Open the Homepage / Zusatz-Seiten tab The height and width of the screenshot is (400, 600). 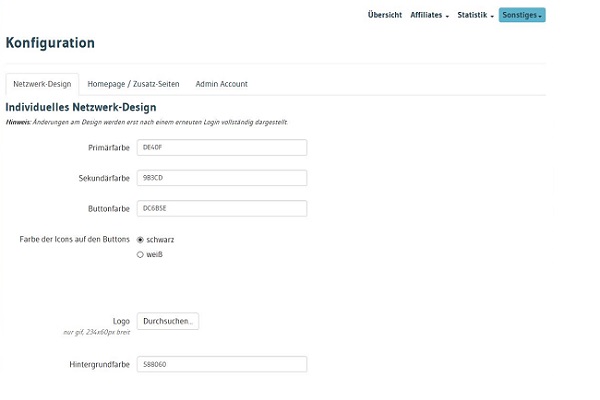[133, 84]
